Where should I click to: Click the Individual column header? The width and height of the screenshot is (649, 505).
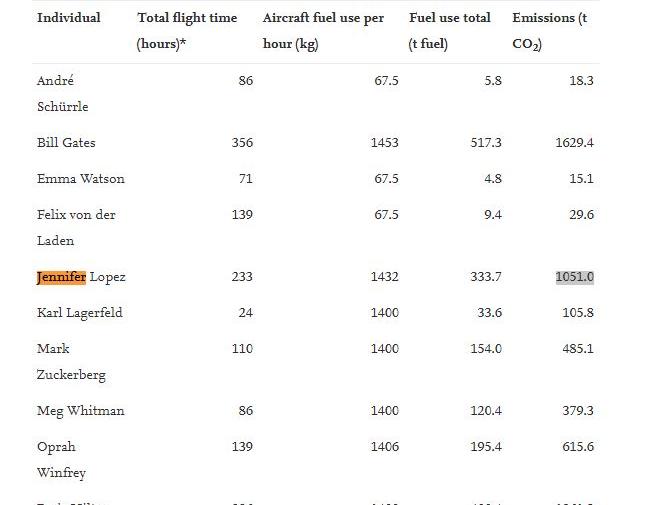click(69, 18)
